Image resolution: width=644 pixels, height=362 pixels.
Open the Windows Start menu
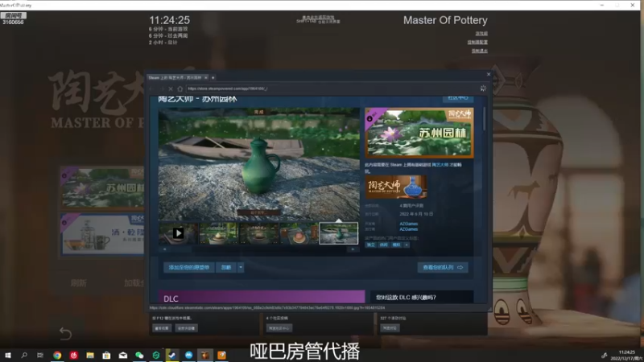[x=8, y=355]
